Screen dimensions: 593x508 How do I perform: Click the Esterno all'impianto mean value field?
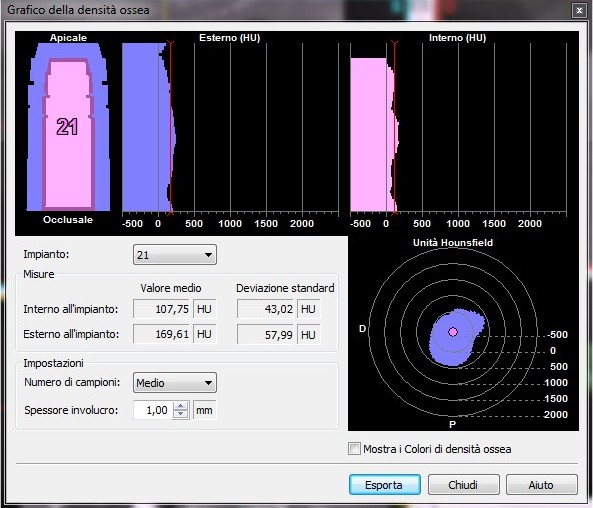click(x=162, y=334)
